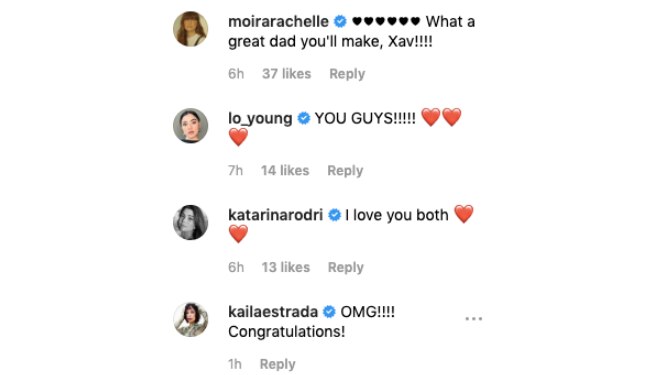Click the verified badge beside moirarachelle
The image size is (660, 375).
click(340, 21)
